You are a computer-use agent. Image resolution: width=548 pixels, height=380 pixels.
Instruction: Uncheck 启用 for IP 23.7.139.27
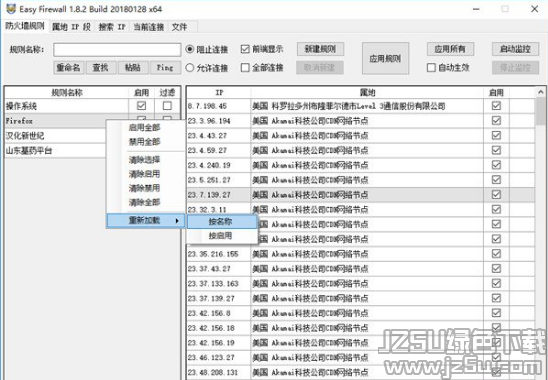pyautogui.click(x=496, y=194)
